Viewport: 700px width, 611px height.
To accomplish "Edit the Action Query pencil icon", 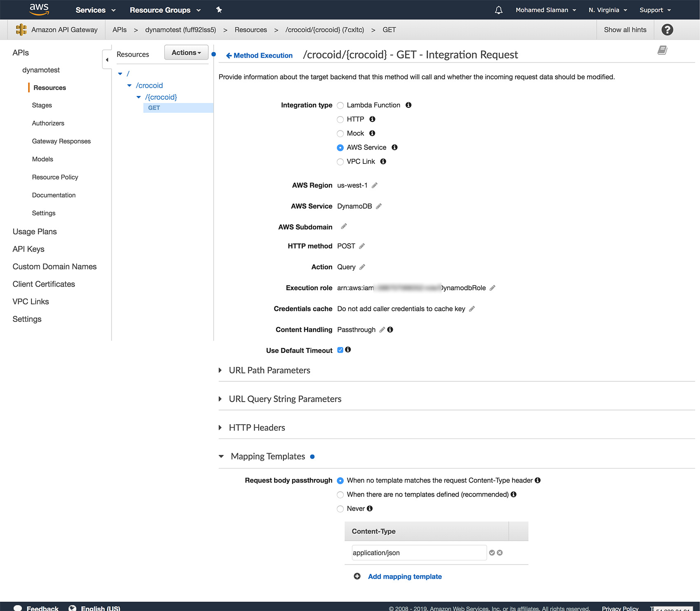I will pos(362,267).
